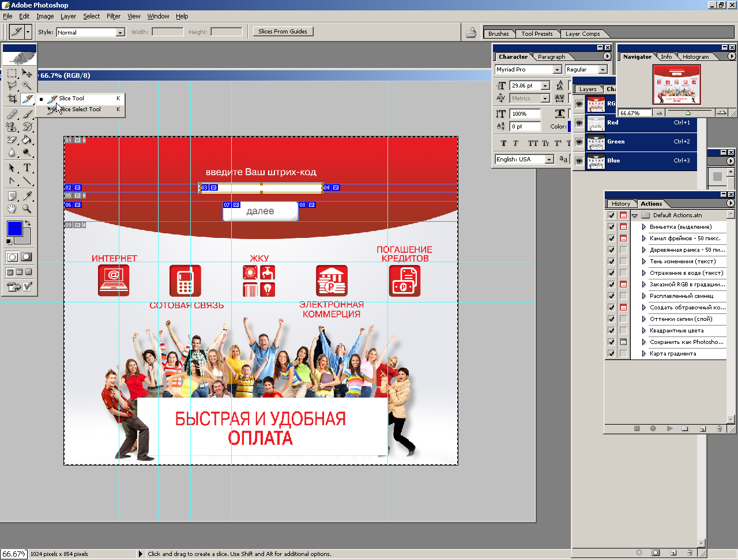Click the foreground blue color swatch
738x560 pixels.
click(14, 228)
